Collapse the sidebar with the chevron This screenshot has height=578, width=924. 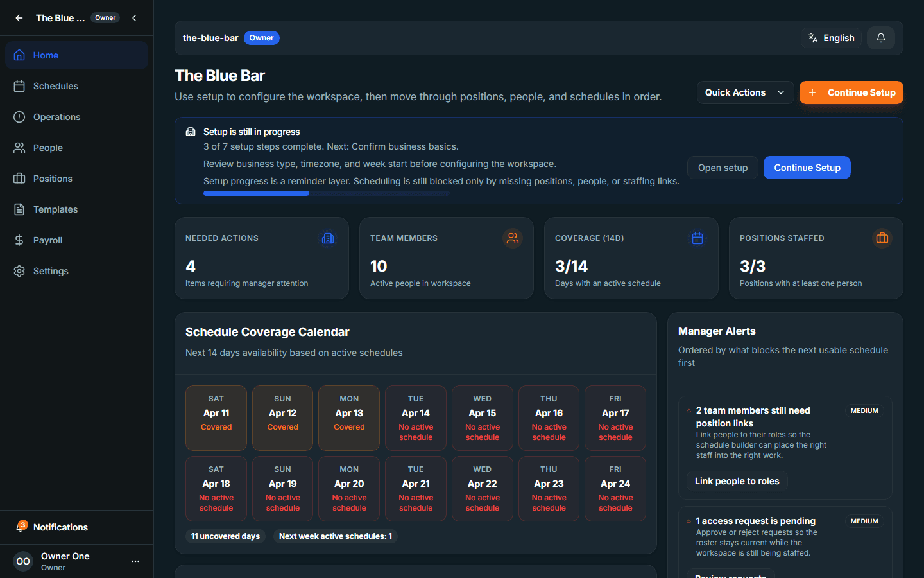point(134,18)
